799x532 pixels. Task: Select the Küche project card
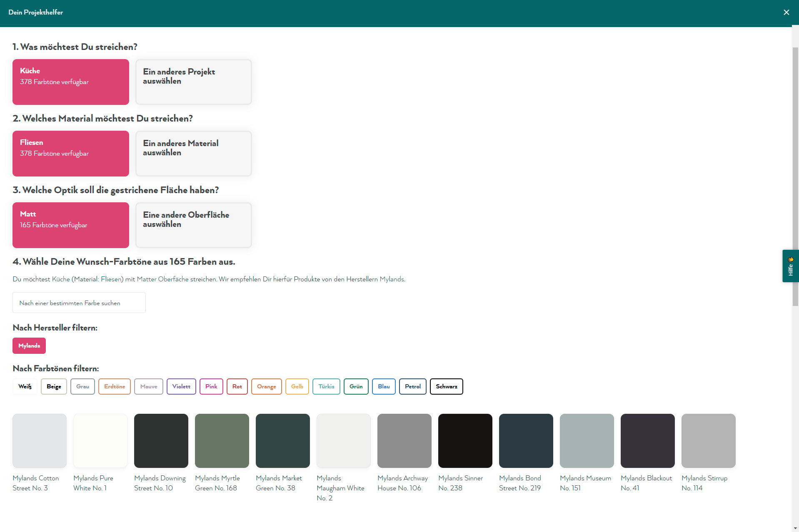[71, 82]
